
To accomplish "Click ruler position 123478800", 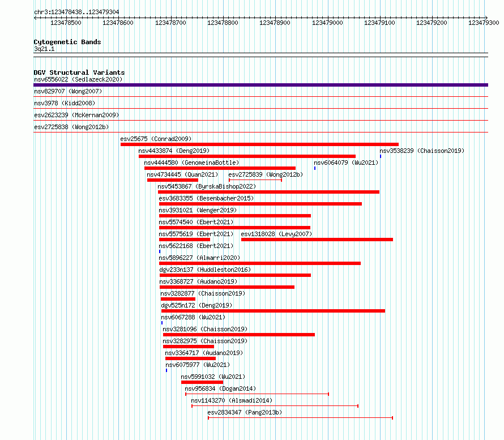I will click(223, 23).
